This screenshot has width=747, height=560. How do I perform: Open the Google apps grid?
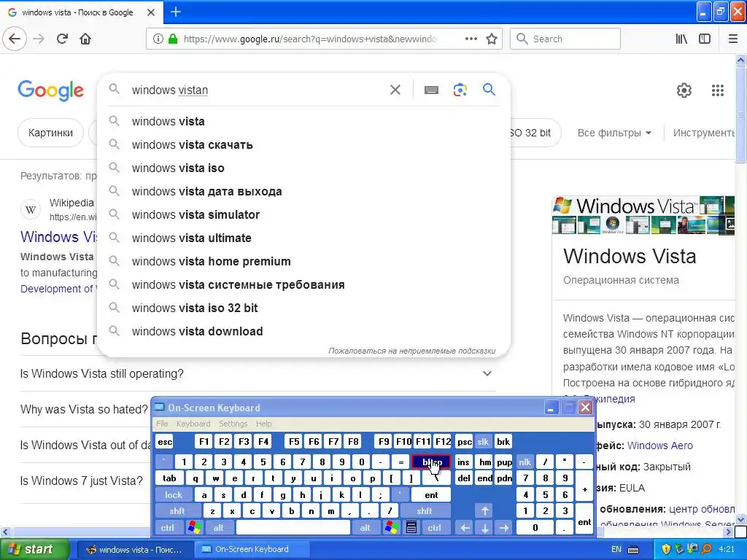[718, 90]
